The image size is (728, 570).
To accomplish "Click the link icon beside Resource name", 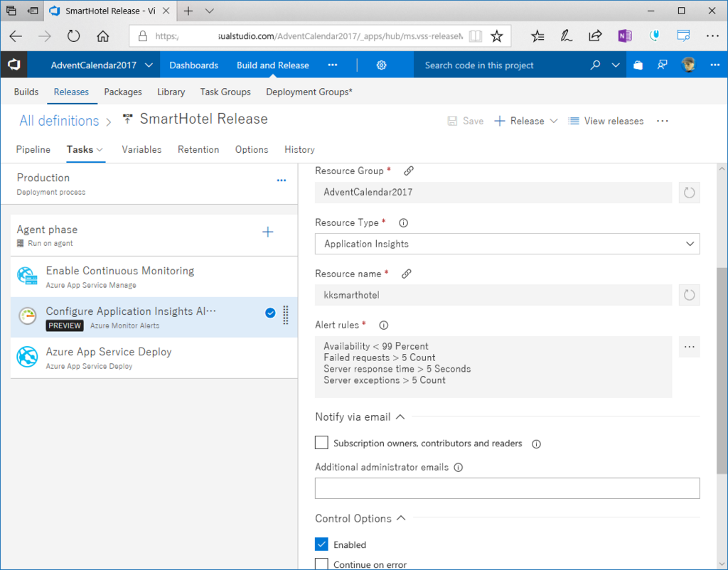I will tap(406, 274).
